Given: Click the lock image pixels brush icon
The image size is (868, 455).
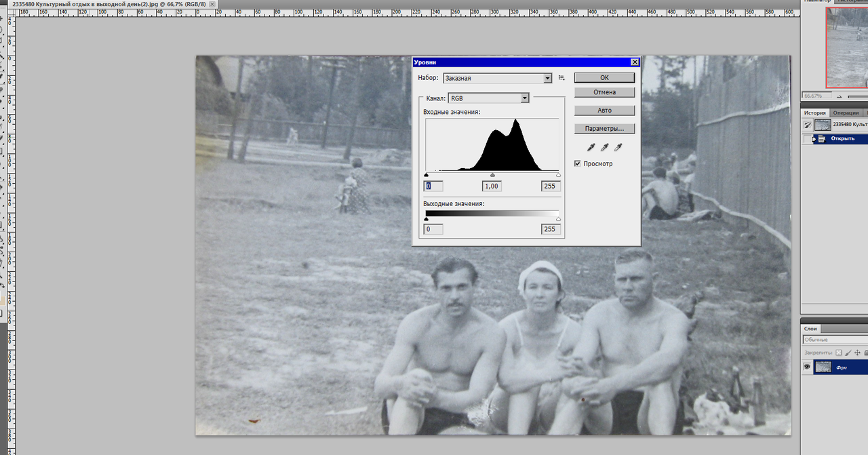Looking at the screenshot, I should coord(848,353).
